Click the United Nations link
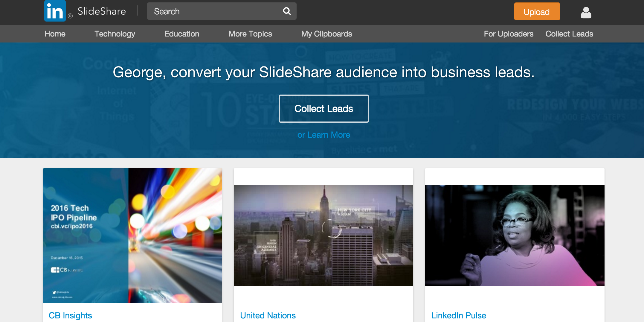 (x=268, y=315)
